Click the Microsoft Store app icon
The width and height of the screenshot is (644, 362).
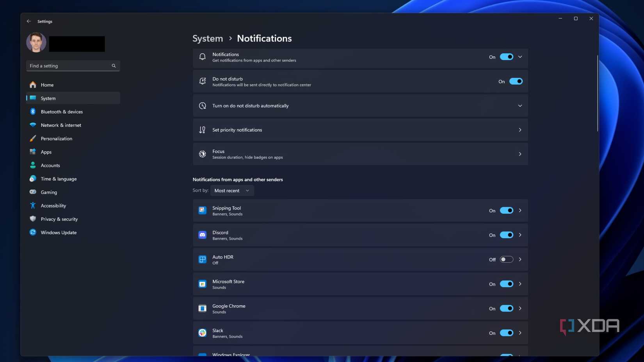[x=202, y=284]
